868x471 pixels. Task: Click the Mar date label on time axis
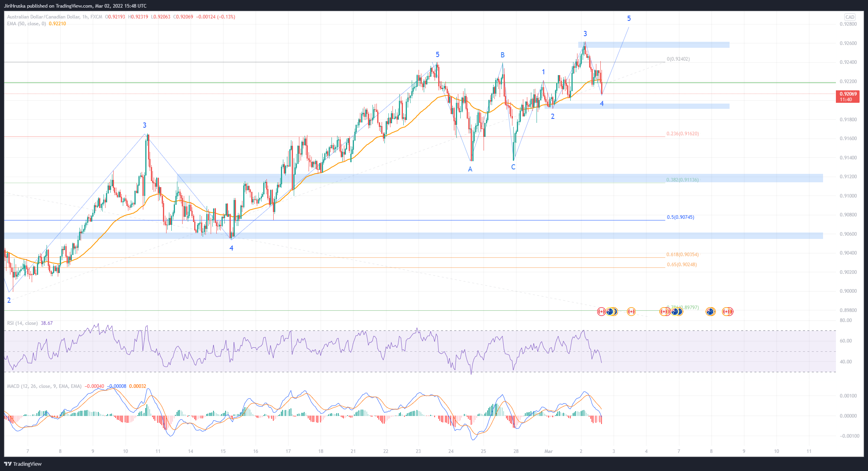click(x=549, y=451)
